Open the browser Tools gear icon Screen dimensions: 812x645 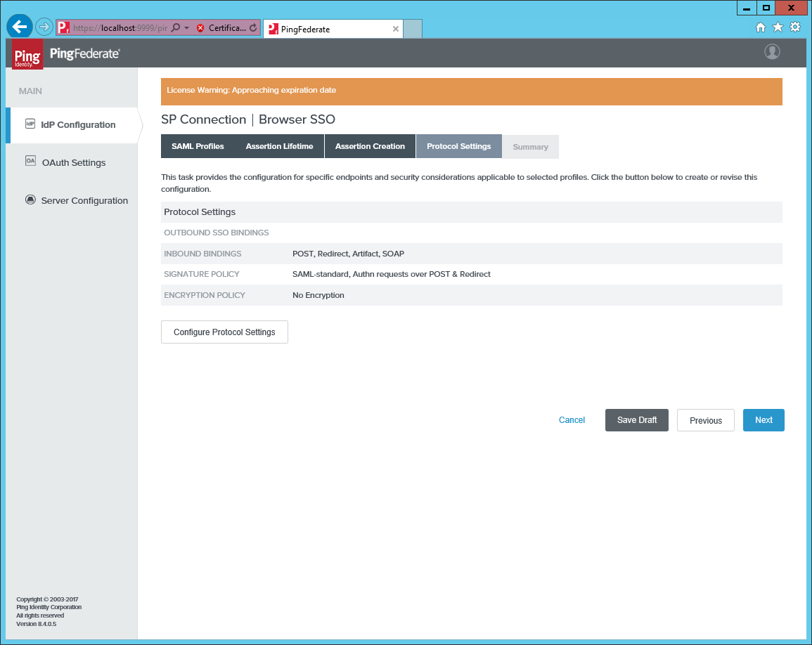(795, 27)
